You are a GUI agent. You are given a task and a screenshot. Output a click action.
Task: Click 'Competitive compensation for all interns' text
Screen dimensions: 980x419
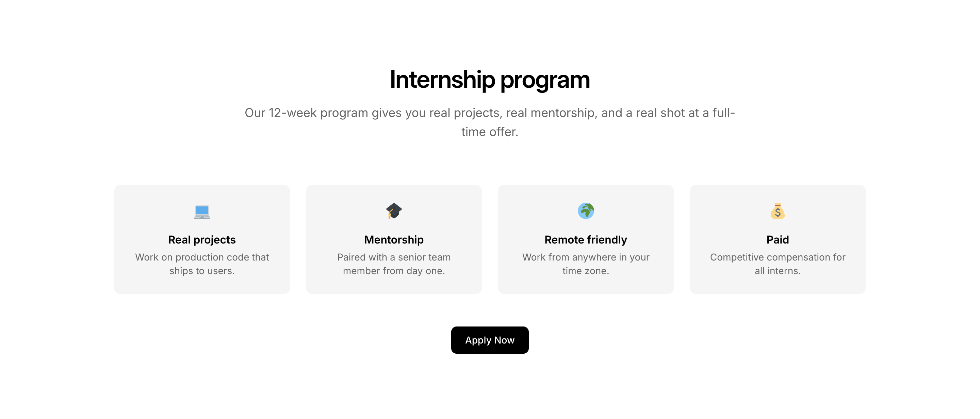(x=777, y=264)
